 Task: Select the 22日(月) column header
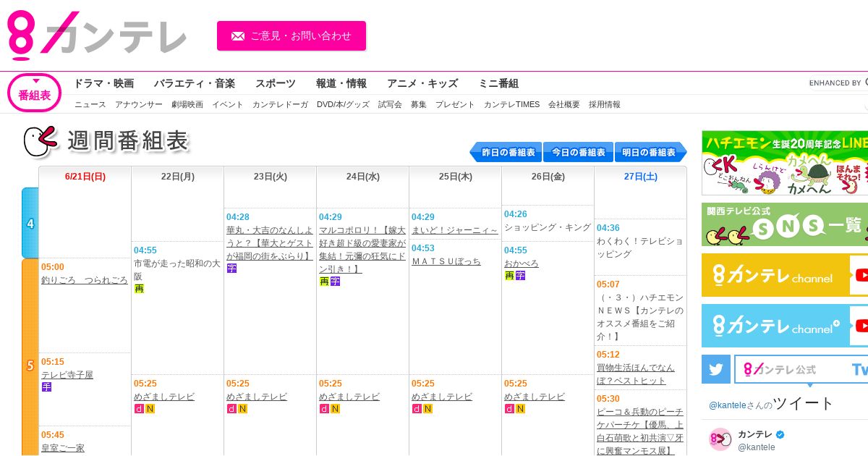pos(178,177)
